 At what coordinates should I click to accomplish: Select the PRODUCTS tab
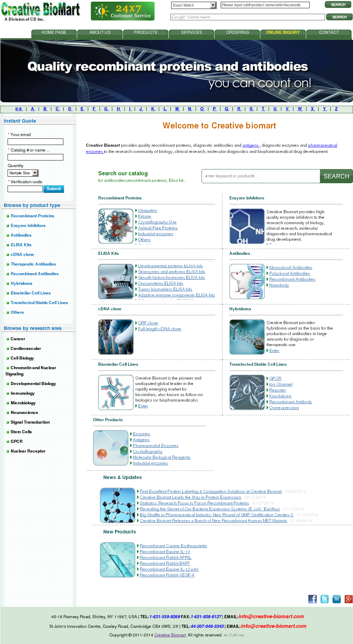point(146,33)
